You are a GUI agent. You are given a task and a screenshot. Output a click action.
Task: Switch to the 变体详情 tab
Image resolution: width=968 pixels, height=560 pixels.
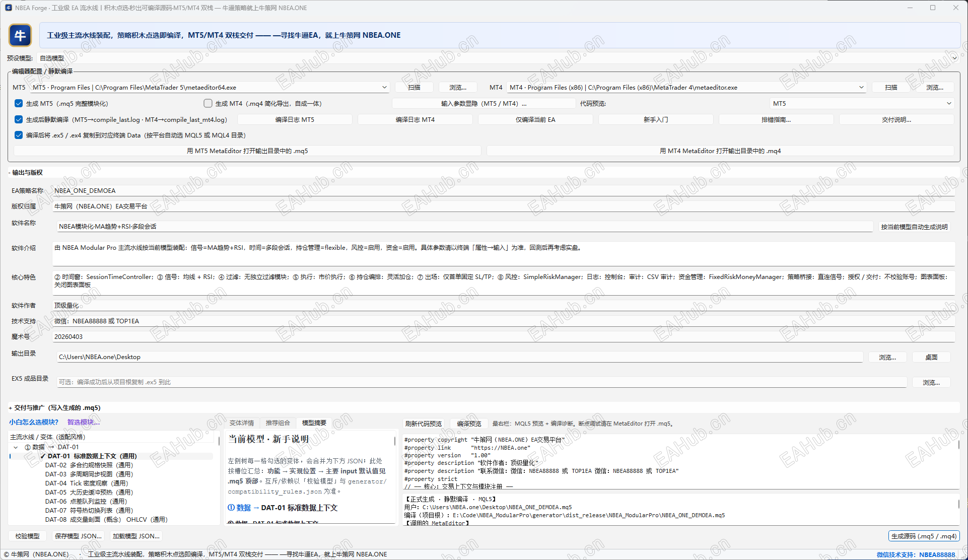[242, 423]
